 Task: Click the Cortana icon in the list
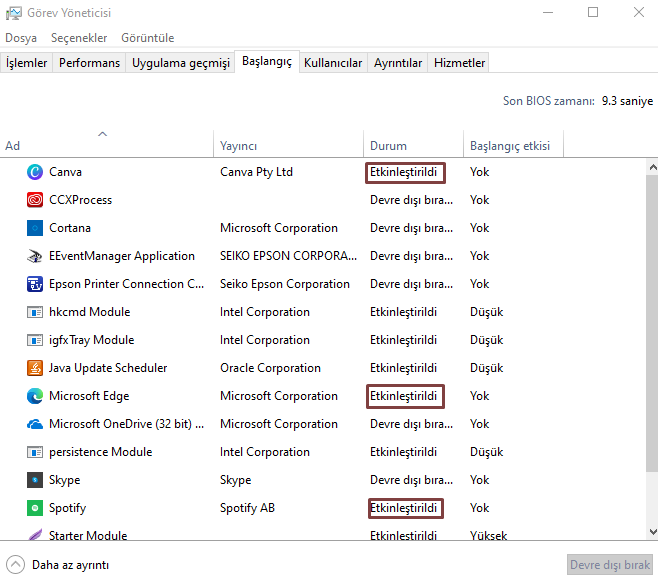(x=35, y=228)
